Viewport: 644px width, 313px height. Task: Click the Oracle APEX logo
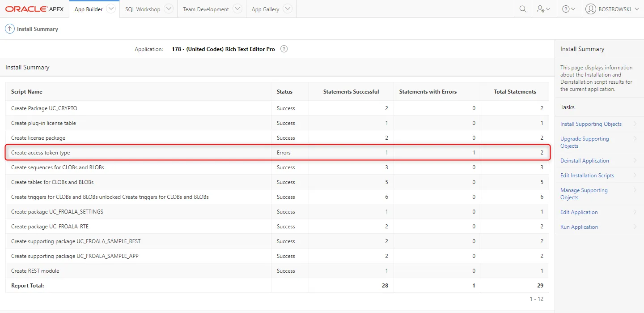34,9
